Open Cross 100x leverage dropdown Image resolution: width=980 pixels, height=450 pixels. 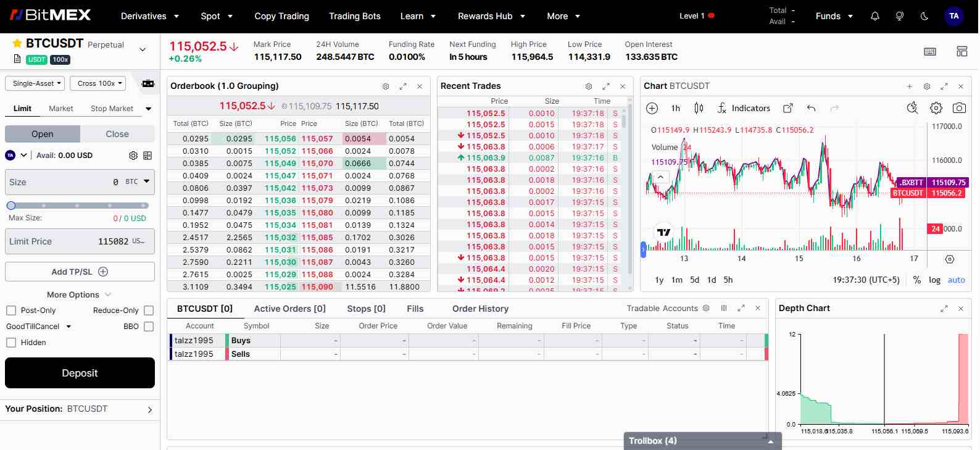pos(98,83)
